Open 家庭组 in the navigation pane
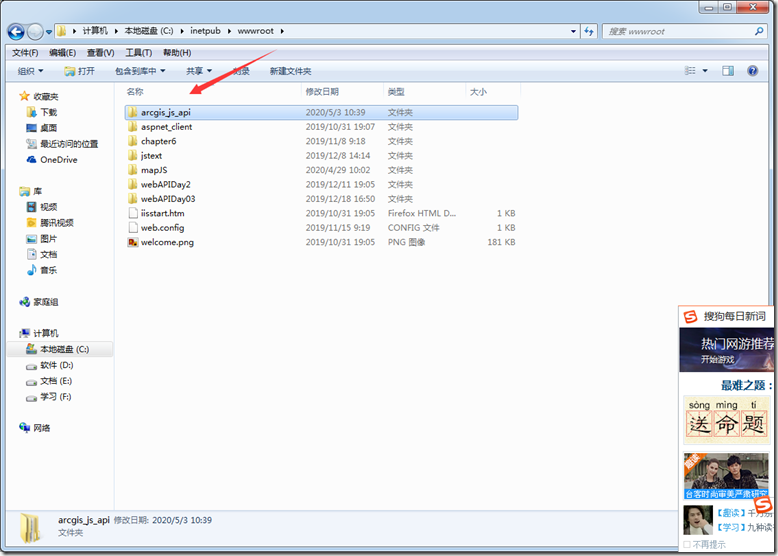This screenshot has height=556, width=778. pos(39,302)
